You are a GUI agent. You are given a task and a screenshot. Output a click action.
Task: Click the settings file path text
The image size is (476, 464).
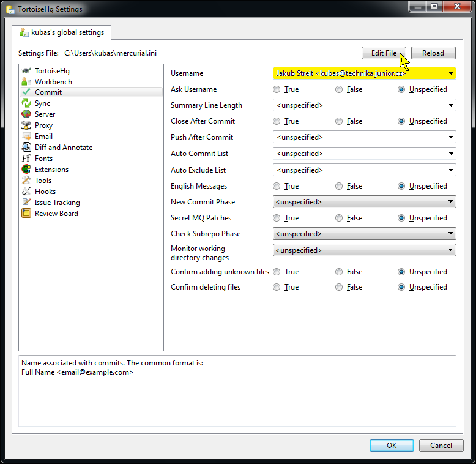pos(111,53)
